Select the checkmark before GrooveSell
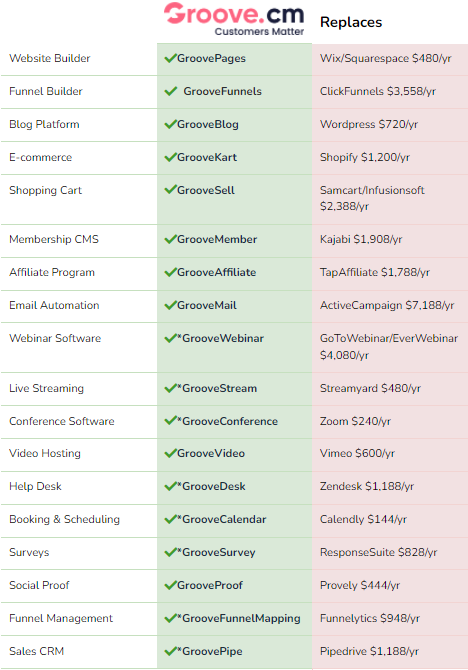The width and height of the screenshot is (468, 670). [x=171, y=190]
